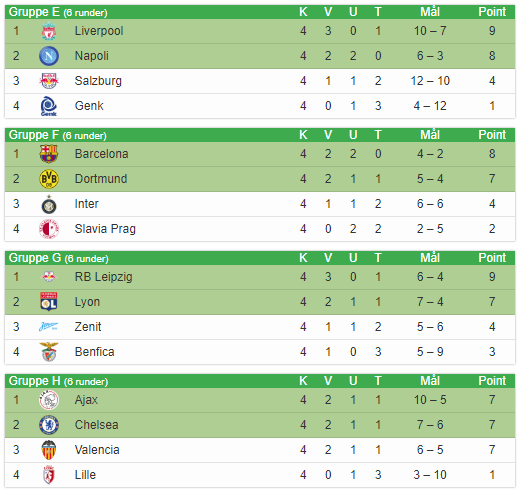Click the Chelsea club badge
The height and width of the screenshot is (495, 518).
[49, 425]
